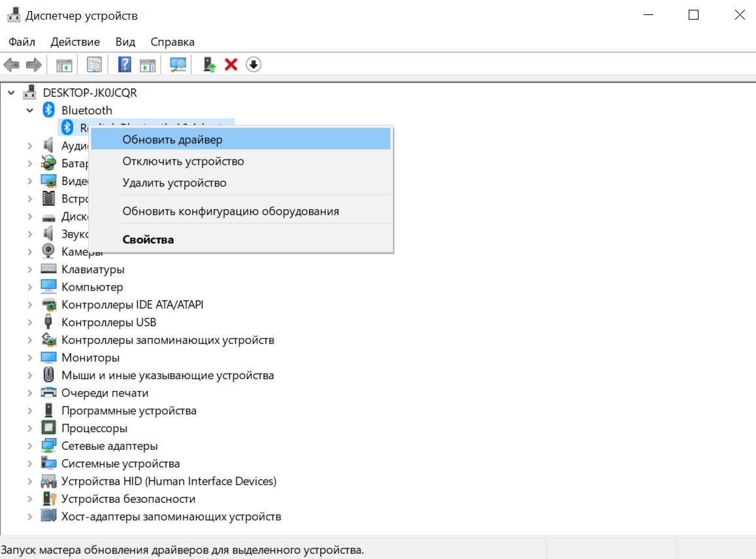Click the mouse icon for Мыши и иные указывающие устройства
The image size is (756, 559).
[48, 375]
